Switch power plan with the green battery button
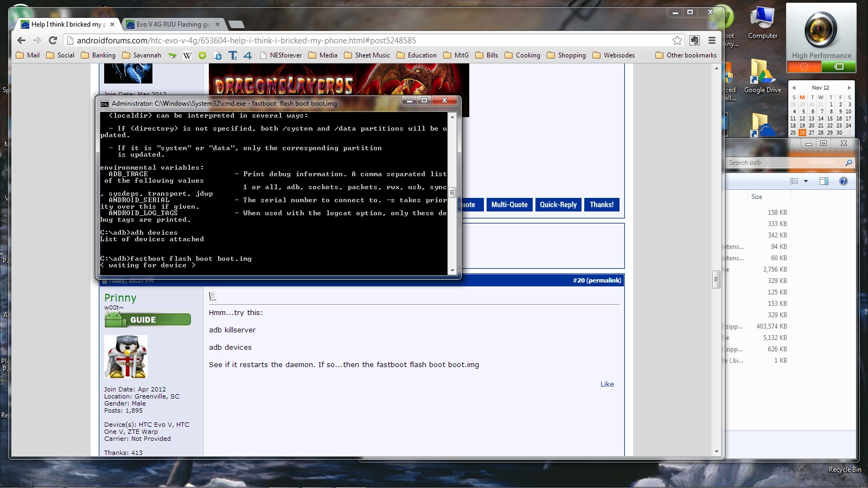868x488 pixels. coord(838,67)
